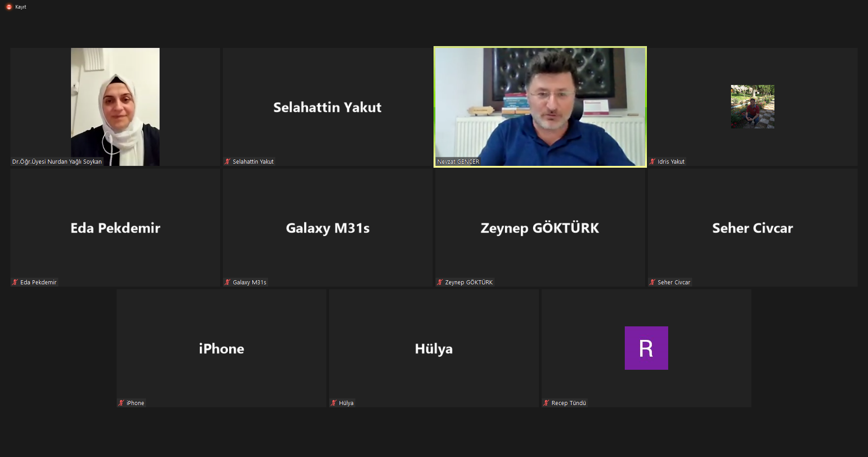
Task: Click the 'Nevzat GENCER' name label
Action: tap(458, 161)
